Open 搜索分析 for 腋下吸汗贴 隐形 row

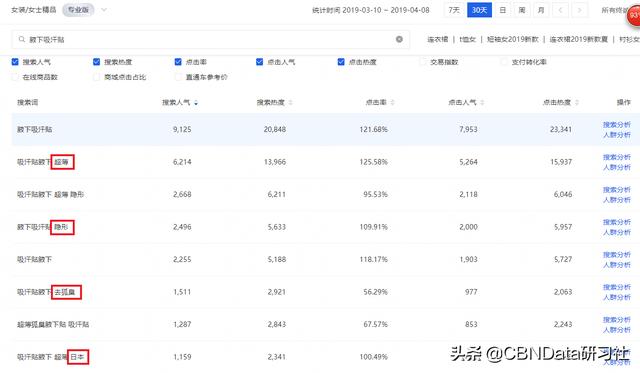pyautogui.click(x=617, y=222)
